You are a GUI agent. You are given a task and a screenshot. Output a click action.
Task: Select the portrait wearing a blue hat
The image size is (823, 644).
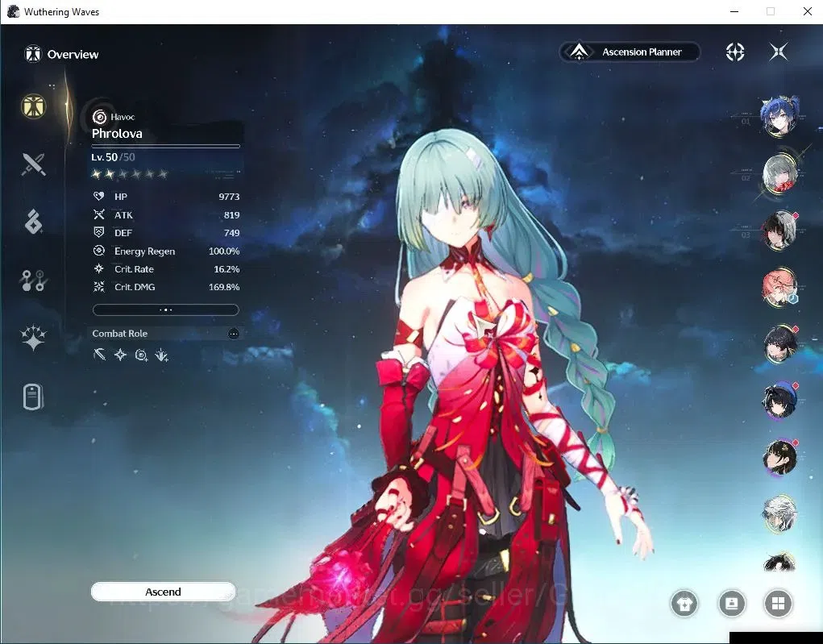(x=780, y=401)
